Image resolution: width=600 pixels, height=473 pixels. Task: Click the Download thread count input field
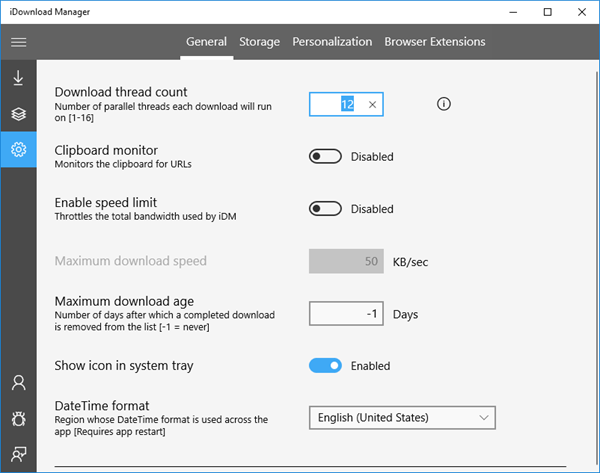pyautogui.click(x=335, y=104)
